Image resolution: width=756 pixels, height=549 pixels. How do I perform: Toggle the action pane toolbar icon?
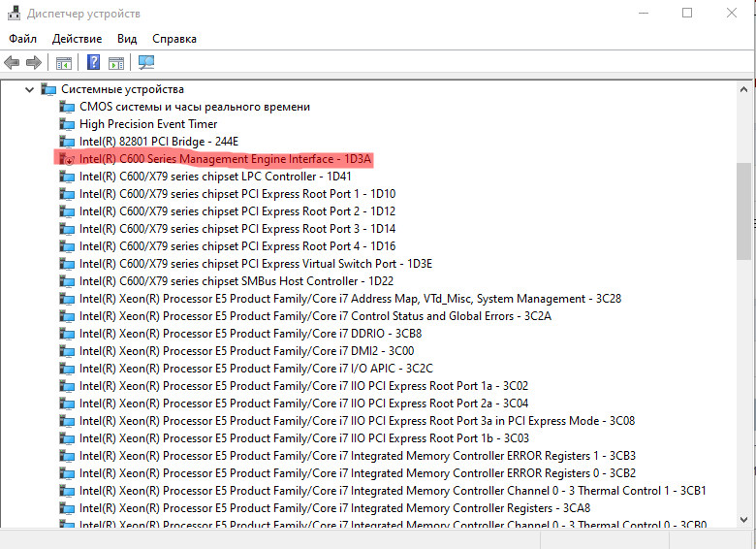click(x=116, y=63)
